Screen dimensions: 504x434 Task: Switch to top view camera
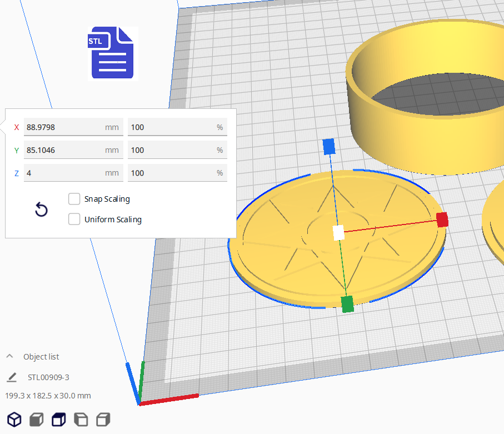click(58, 419)
